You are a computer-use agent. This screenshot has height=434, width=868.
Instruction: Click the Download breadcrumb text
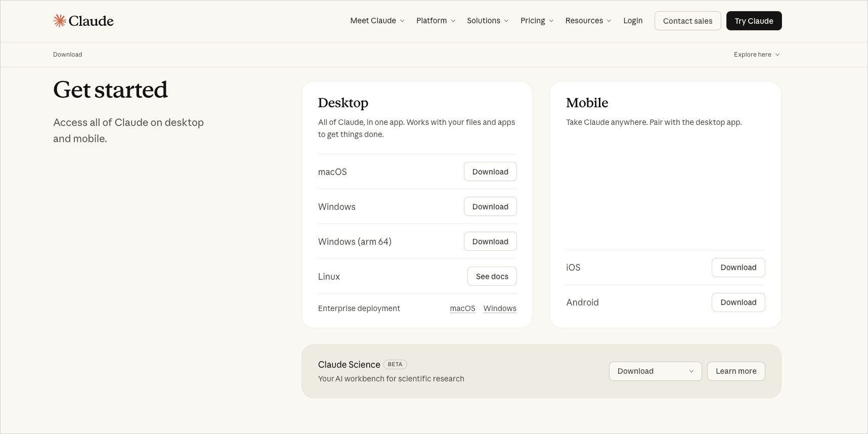[68, 55]
